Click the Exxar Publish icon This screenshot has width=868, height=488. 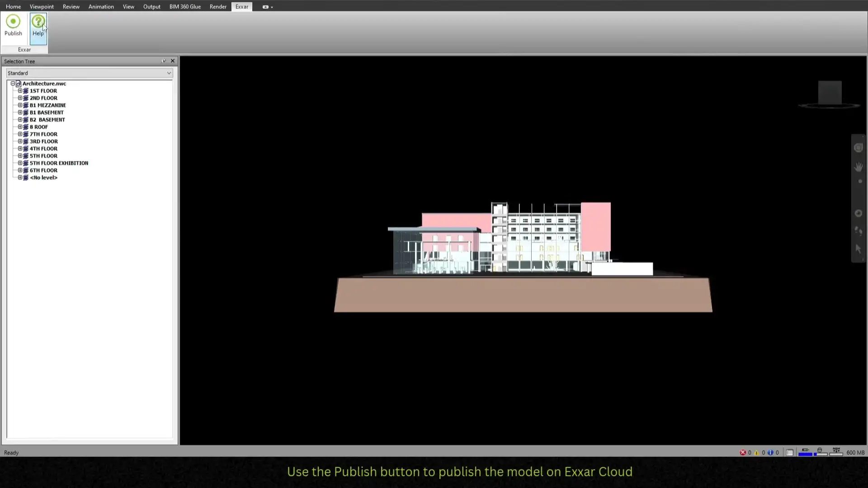click(13, 22)
